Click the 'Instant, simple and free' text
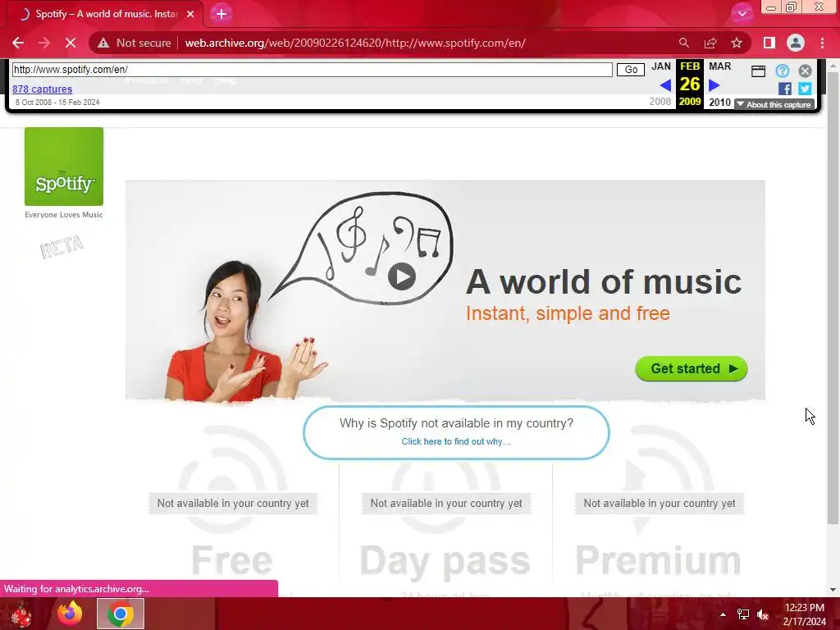The image size is (840, 630). tap(568, 313)
